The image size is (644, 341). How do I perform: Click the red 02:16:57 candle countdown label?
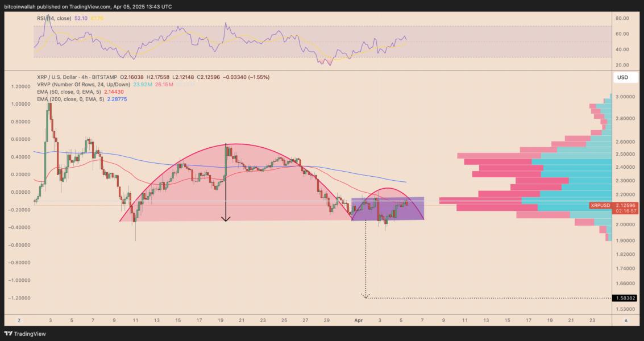coord(626,211)
